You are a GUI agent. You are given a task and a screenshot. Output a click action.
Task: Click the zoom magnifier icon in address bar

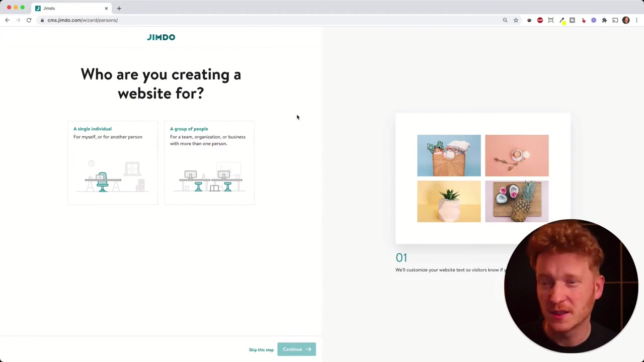tap(505, 20)
